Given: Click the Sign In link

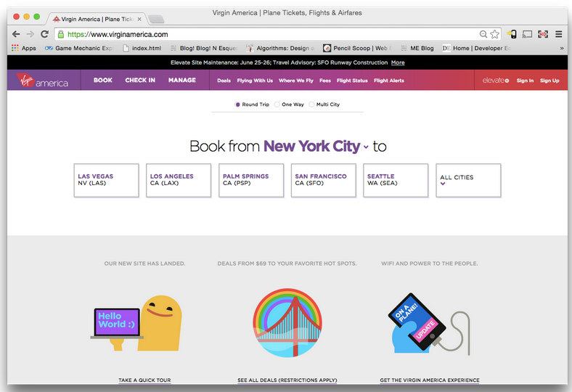Looking at the screenshot, I should (x=525, y=81).
